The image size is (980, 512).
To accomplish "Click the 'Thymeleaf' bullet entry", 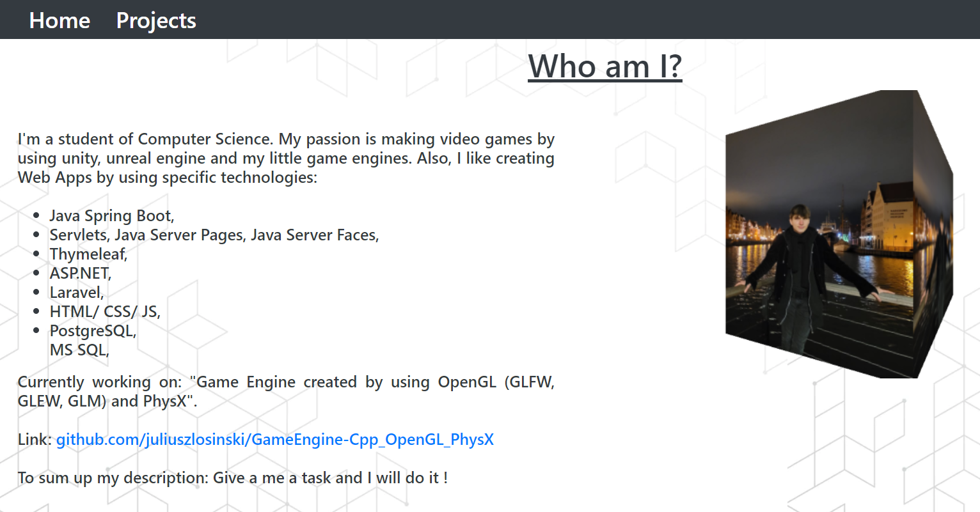I will [x=88, y=254].
